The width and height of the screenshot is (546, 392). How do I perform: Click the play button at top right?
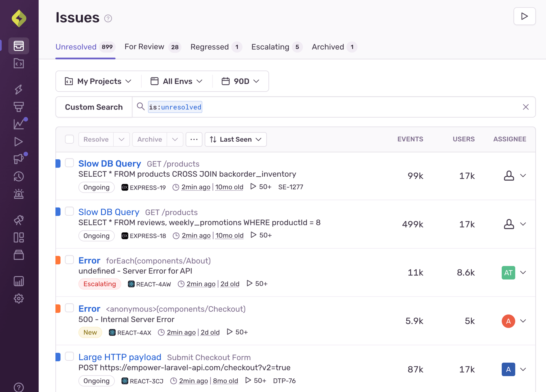tap(524, 16)
